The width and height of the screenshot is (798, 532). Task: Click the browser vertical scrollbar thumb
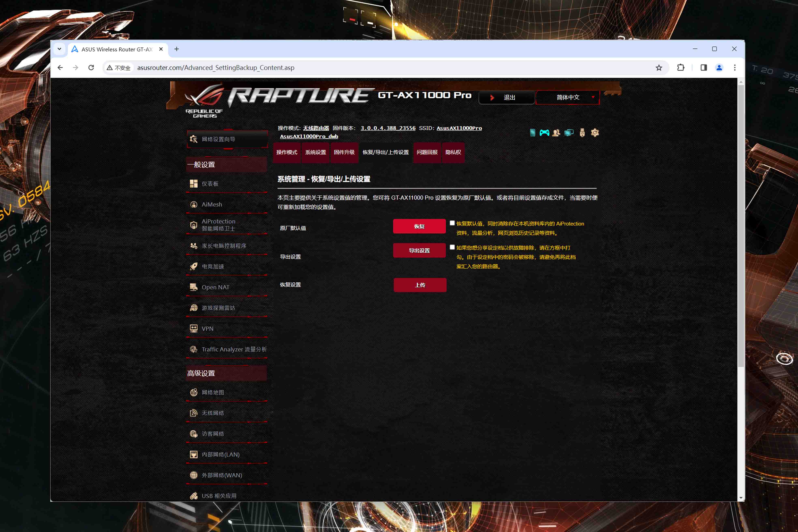pyautogui.click(x=741, y=226)
